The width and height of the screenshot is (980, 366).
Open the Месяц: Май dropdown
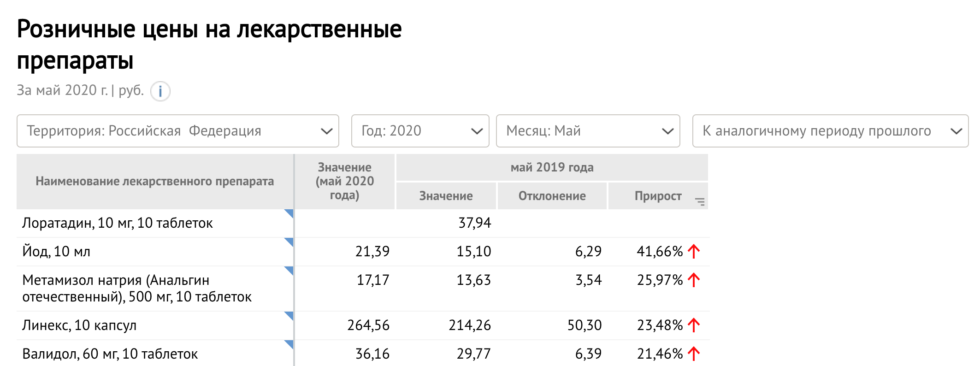tap(588, 131)
